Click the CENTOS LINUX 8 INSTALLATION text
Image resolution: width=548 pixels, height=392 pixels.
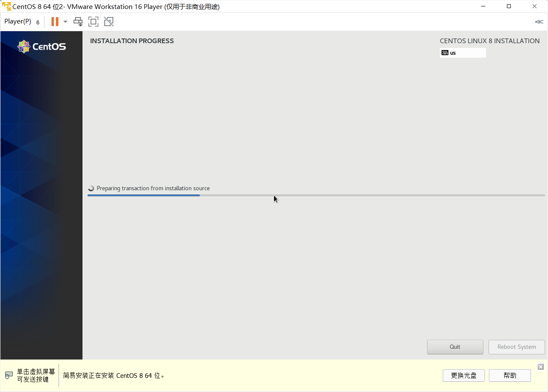click(490, 41)
